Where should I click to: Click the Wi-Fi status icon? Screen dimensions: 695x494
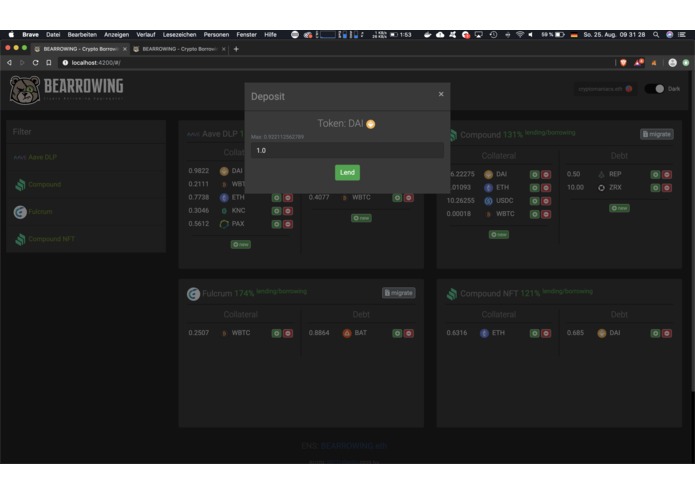(520, 35)
